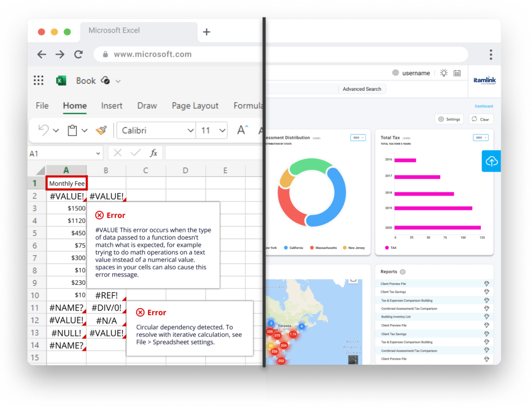Expand the A1 name box dropdown
532x408 pixels.
[x=98, y=153]
